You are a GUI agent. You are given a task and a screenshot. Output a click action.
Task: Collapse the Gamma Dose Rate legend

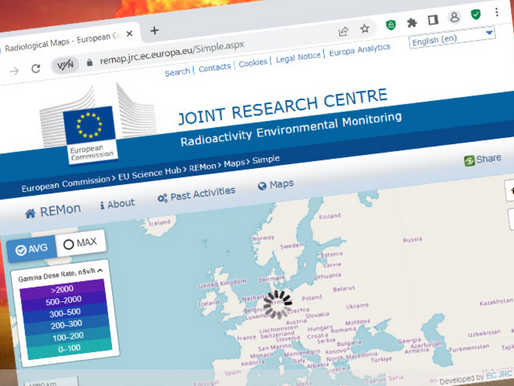point(100,270)
